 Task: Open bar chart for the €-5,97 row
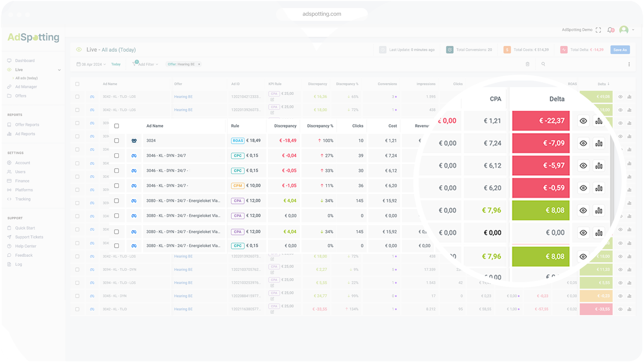point(599,166)
